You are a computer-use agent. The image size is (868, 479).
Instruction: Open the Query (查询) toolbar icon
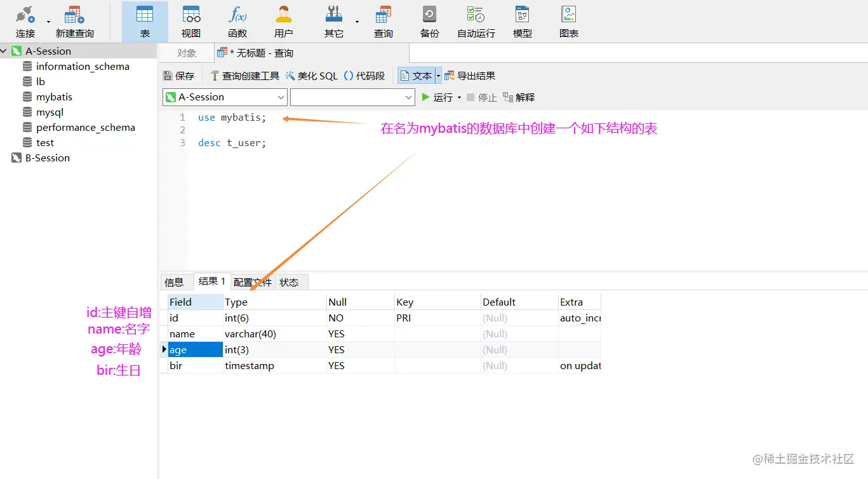(x=384, y=22)
